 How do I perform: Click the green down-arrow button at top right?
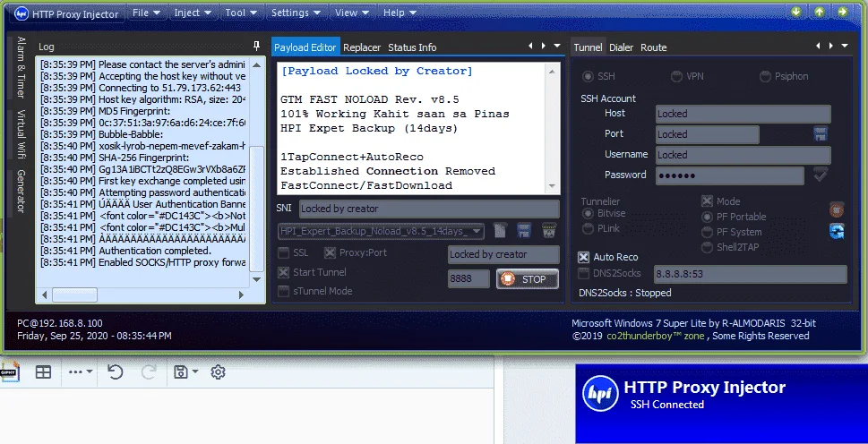[x=796, y=12]
